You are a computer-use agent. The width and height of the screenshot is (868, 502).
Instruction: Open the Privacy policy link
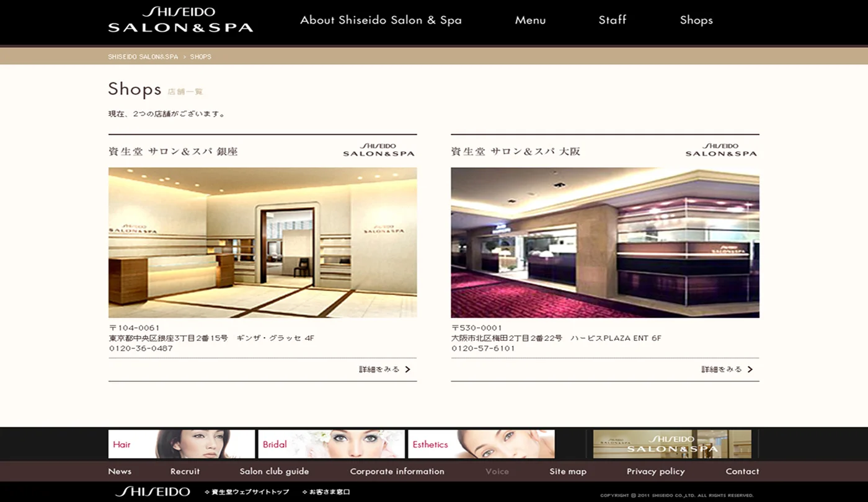(x=655, y=471)
